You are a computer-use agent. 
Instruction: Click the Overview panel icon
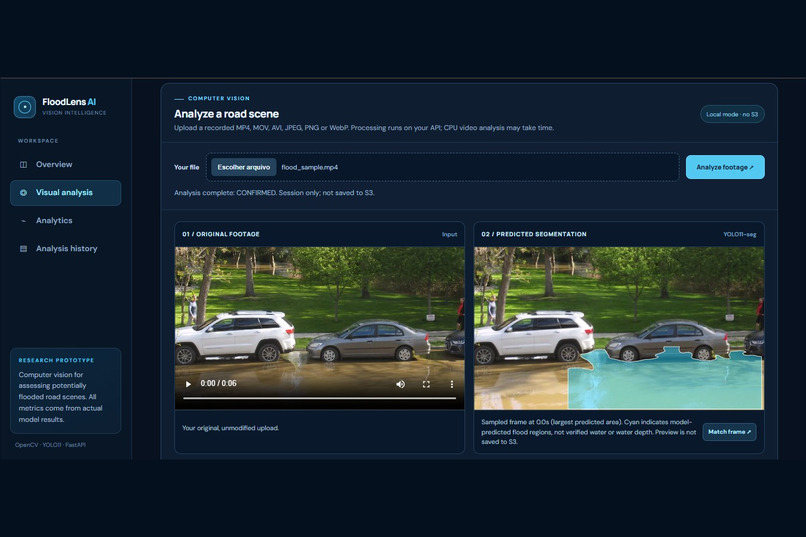(23, 164)
